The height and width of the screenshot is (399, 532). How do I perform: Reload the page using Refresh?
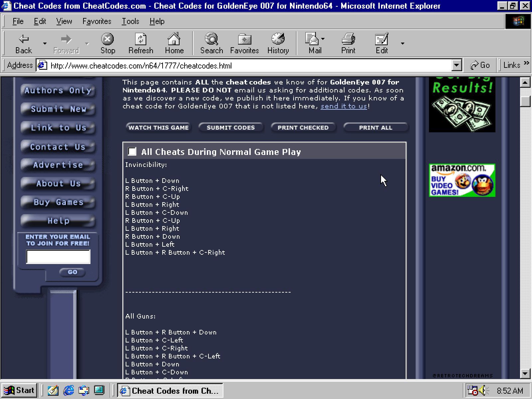tap(141, 44)
